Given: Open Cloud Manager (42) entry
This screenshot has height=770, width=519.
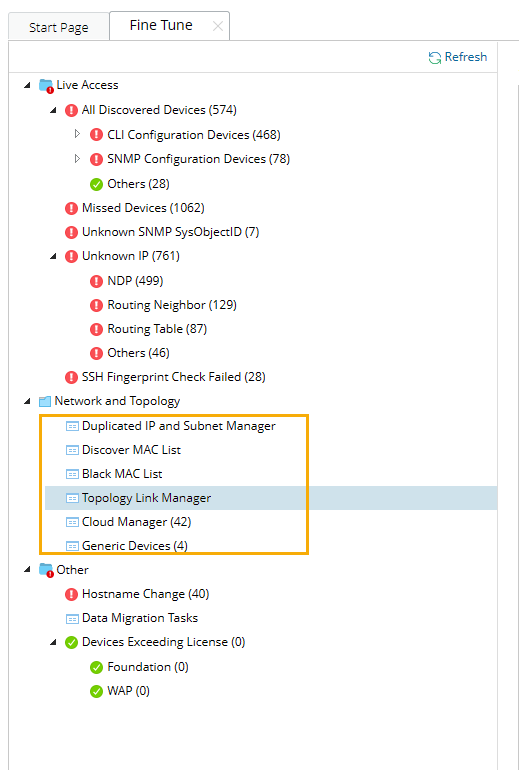Looking at the screenshot, I should click(137, 522).
